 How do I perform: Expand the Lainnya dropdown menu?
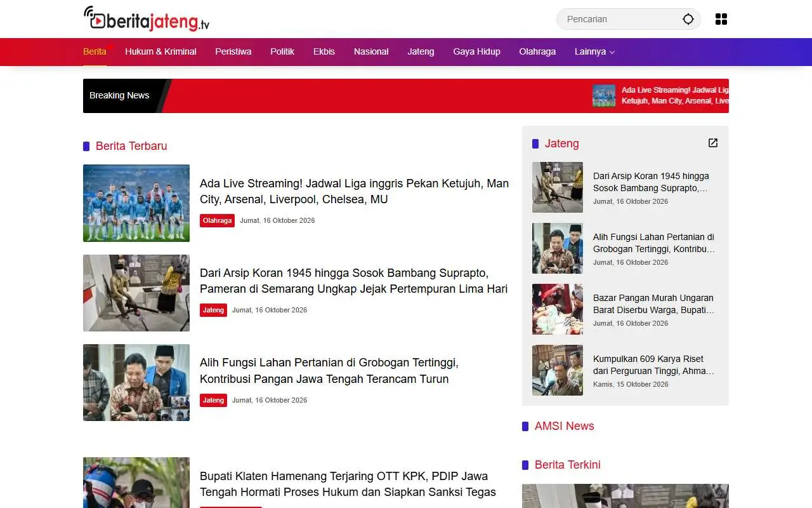[x=594, y=51]
